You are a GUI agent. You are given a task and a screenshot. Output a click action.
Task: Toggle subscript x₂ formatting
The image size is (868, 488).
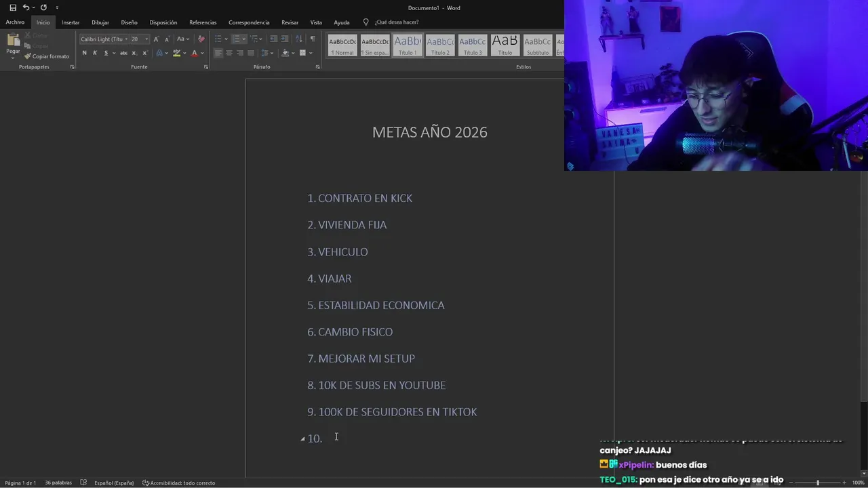tap(134, 53)
